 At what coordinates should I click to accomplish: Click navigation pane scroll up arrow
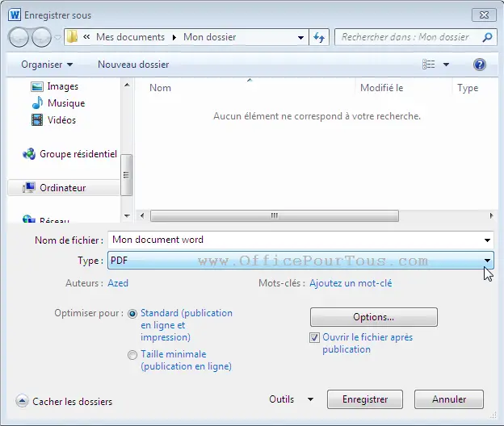pos(127,85)
